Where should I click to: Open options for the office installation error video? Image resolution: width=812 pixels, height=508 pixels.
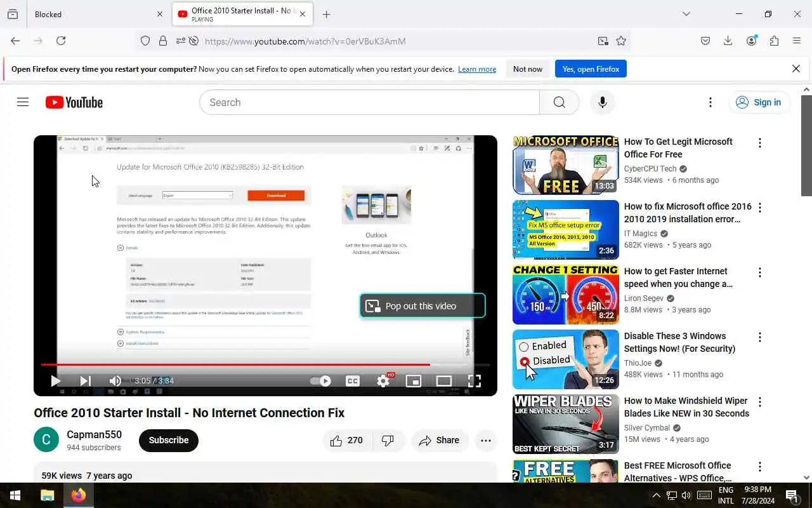click(759, 208)
